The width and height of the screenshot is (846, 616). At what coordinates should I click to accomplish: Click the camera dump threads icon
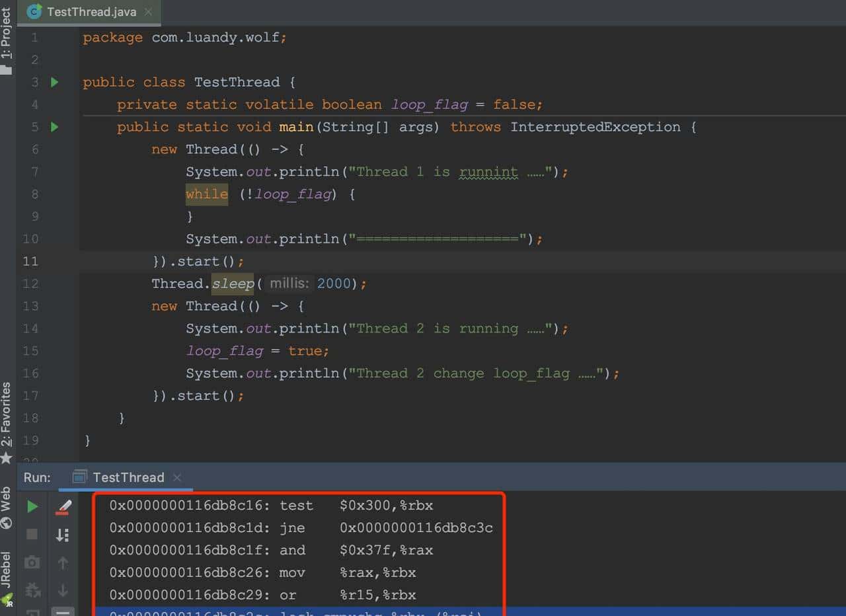pyautogui.click(x=32, y=562)
